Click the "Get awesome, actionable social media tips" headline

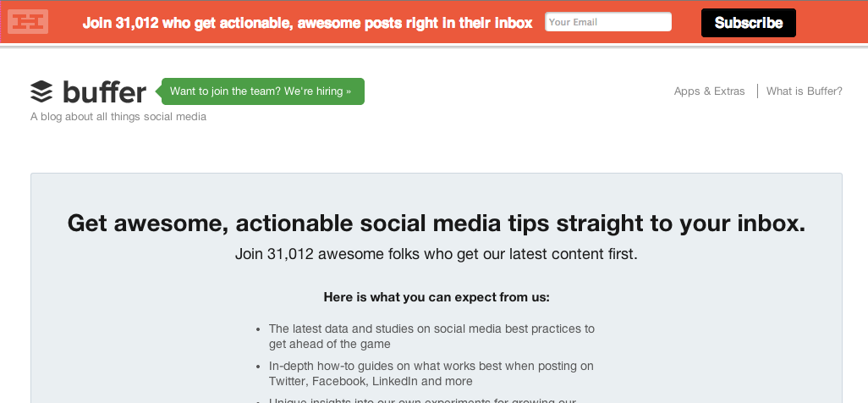pos(436,224)
